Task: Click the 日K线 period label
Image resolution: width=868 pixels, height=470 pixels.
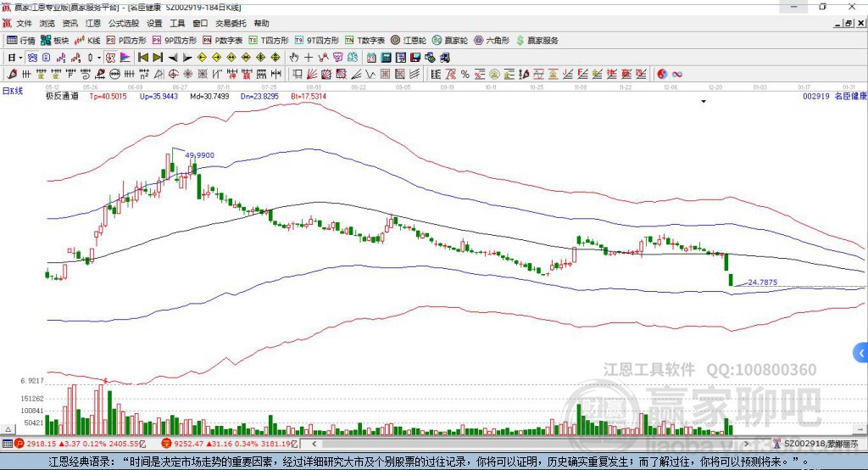Action: coord(12,91)
